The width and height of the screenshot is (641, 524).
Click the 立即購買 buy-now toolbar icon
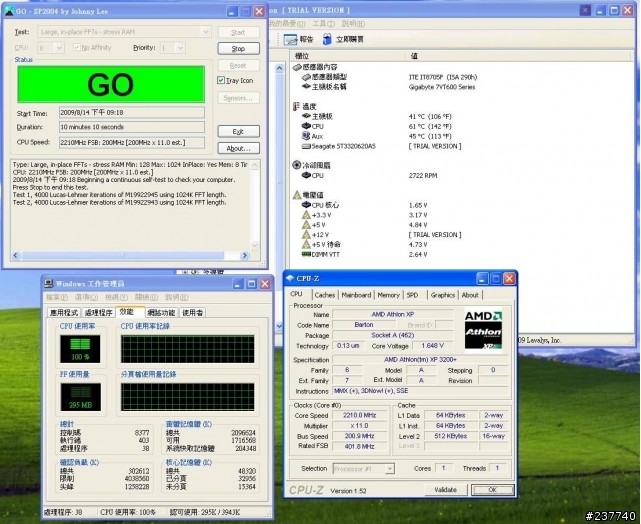point(327,39)
